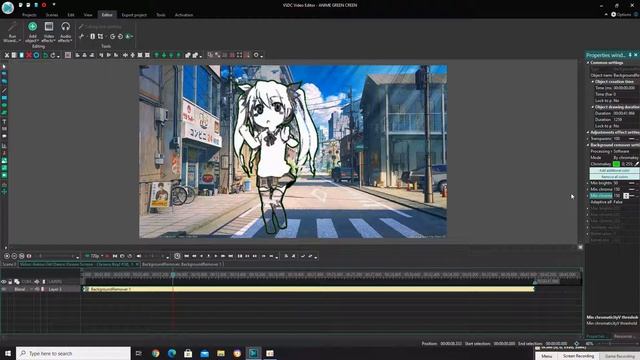
Task: Collapse Object drawing duration group
Action: [593, 107]
